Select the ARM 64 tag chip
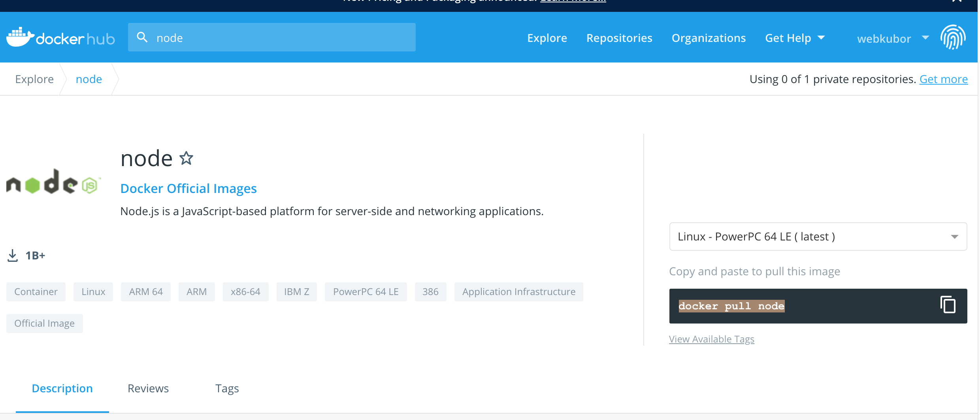The width and height of the screenshot is (980, 420). [146, 292]
